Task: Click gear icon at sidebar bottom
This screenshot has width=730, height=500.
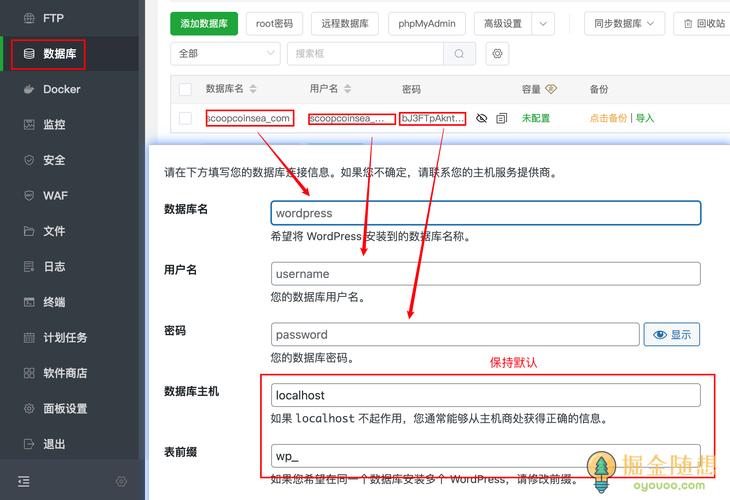Action: pyautogui.click(x=122, y=481)
